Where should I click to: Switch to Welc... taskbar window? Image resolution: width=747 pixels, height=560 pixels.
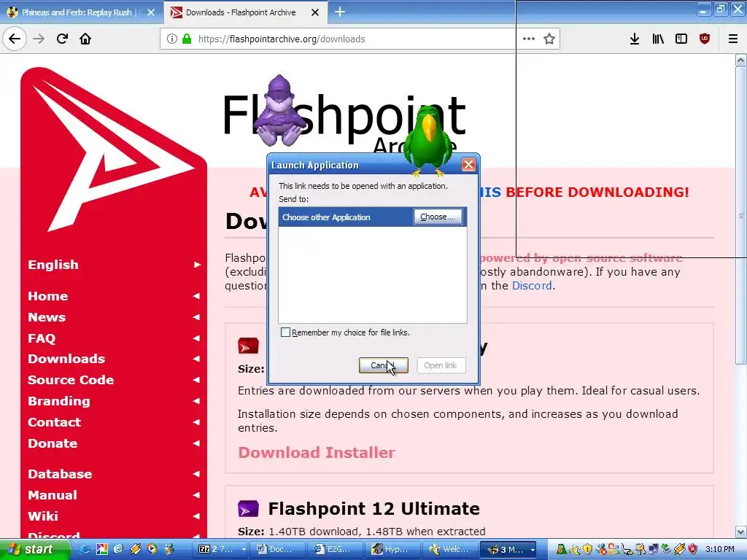(448, 550)
